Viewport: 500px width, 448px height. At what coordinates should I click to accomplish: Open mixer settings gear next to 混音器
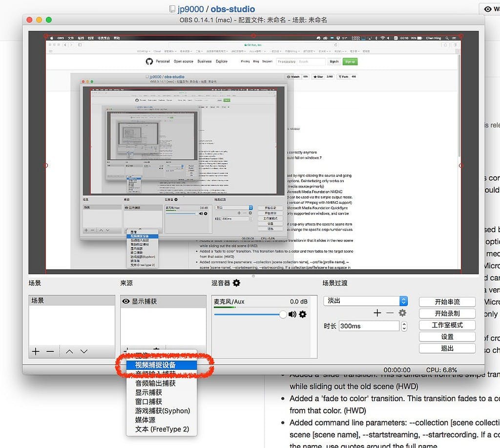coord(236,283)
